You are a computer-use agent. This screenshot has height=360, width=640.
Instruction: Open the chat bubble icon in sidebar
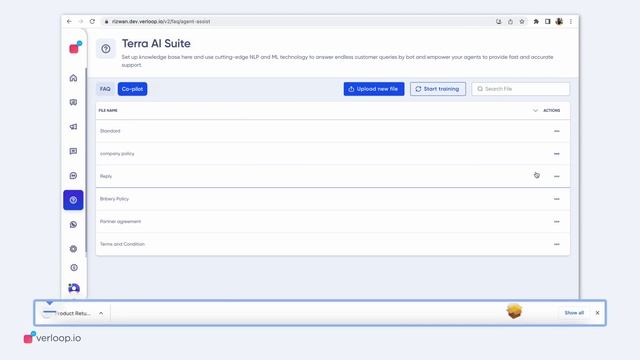pyautogui.click(x=73, y=176)
